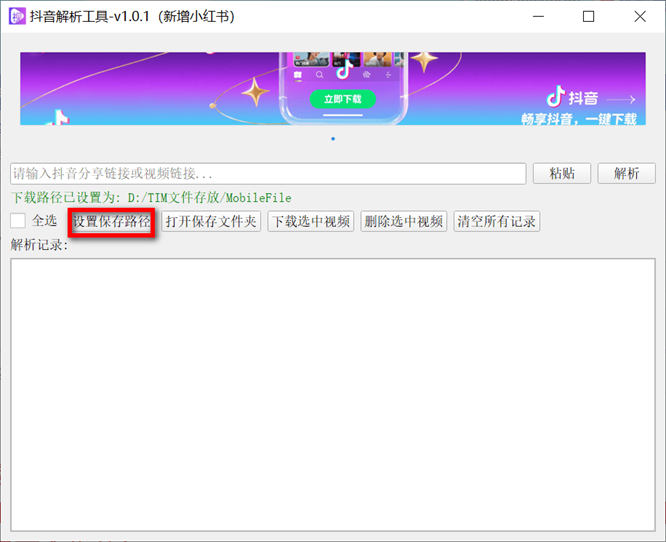Click 删除选中视频 to delete selected videos
Screen dimensions: 666x542
pos(403,221)
